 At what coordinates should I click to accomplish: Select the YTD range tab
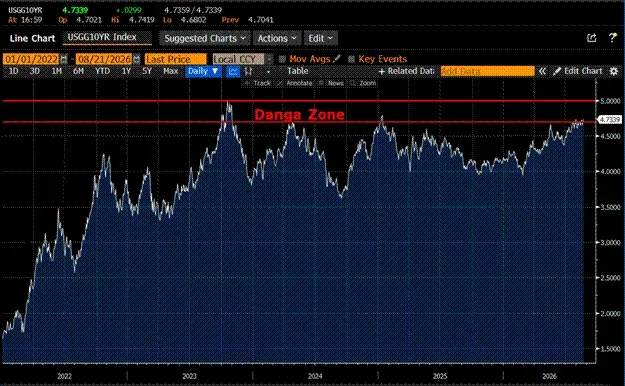coord(102,71)
